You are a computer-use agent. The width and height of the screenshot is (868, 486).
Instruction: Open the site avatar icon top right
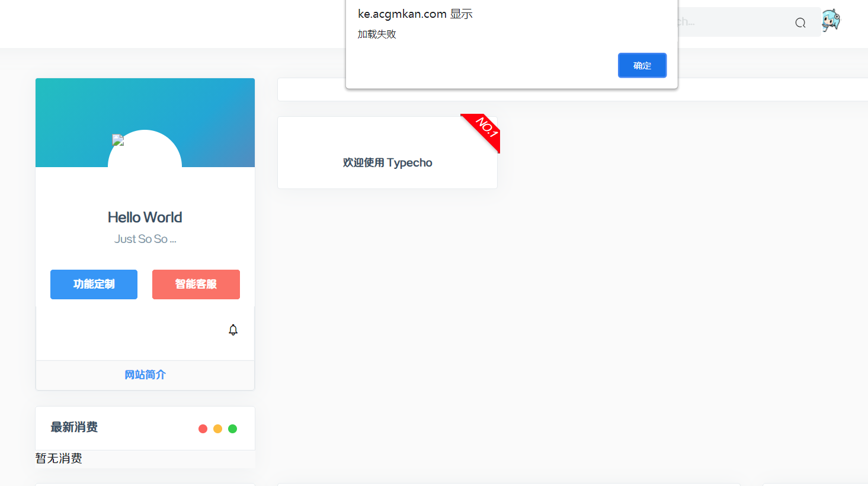tap(831, 20)
